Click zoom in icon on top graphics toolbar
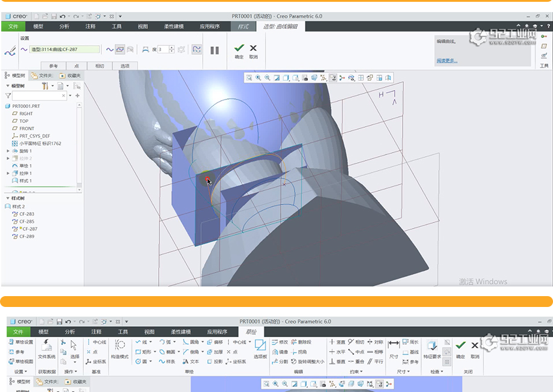 258,78
